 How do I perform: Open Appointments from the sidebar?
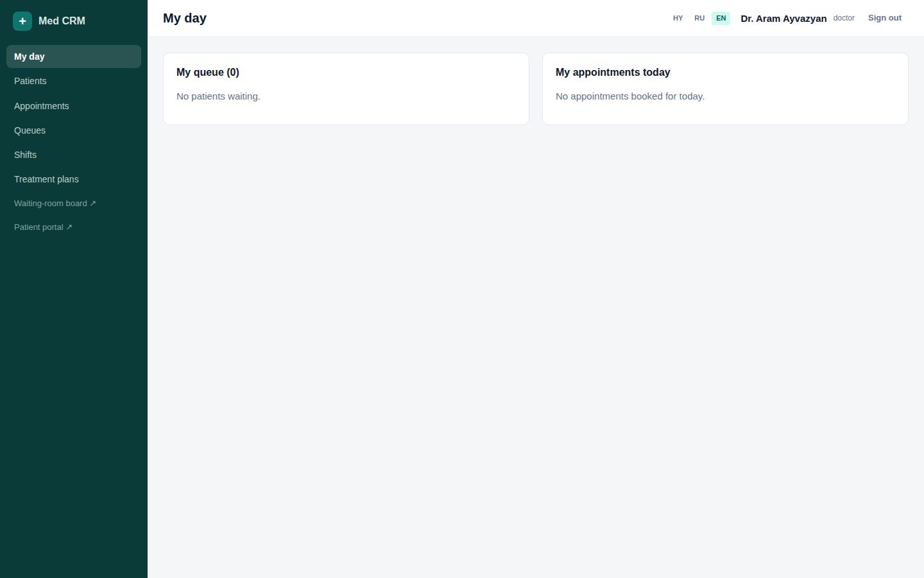(x=74, y=106)
